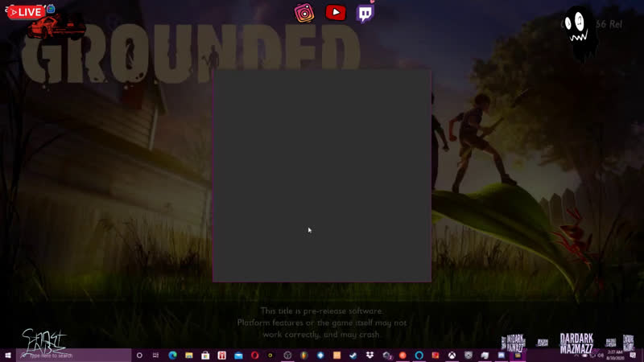Open the Mail app on the taskbar

pos(238,356)
